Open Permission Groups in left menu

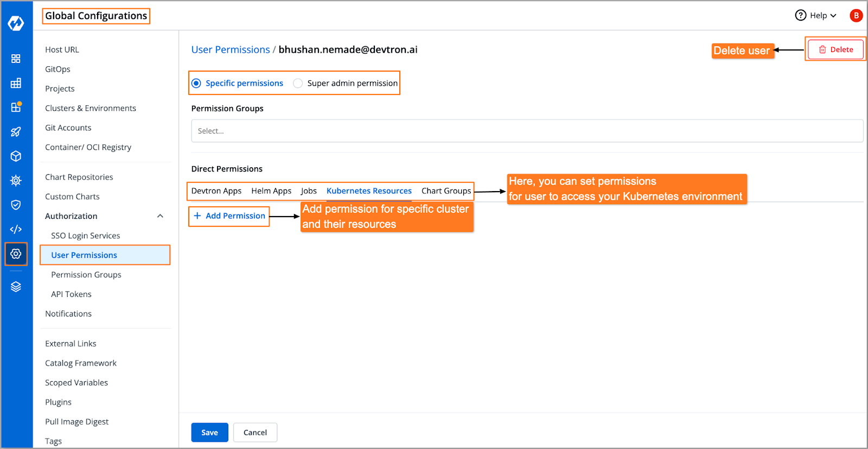[x=86, y=275]
